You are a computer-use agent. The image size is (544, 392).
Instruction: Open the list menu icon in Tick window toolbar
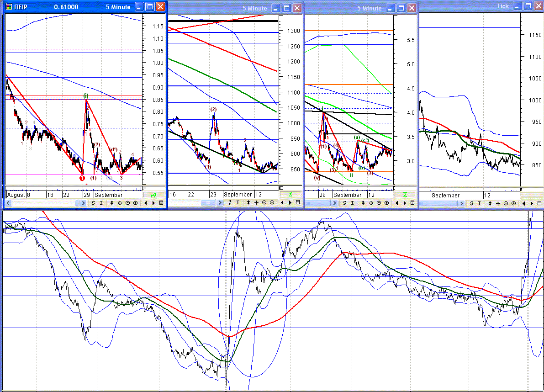pos(539,203)
